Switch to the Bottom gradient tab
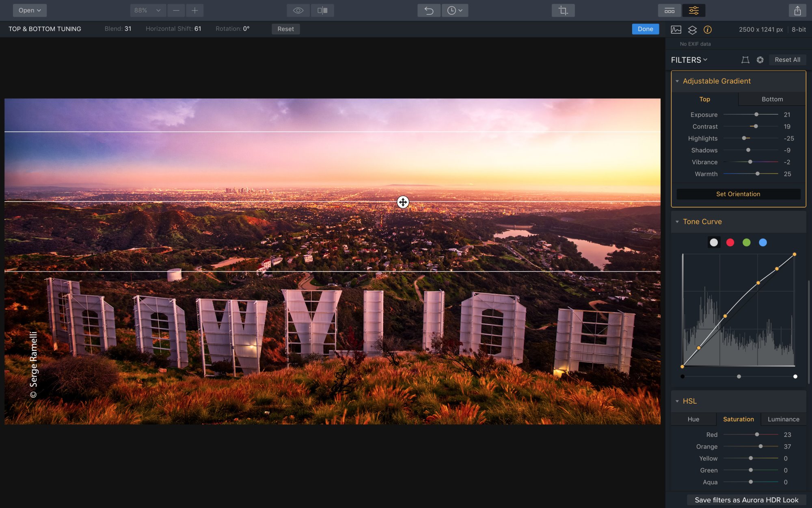 point(772,99)
